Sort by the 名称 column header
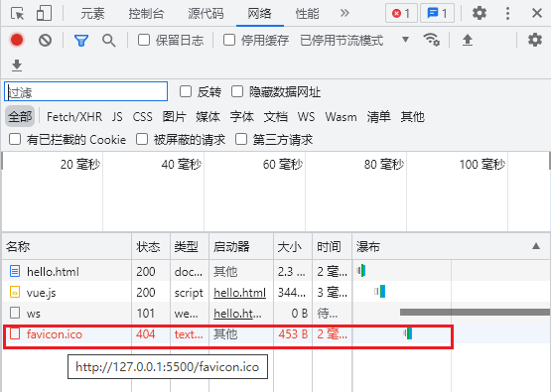 (67, 246)
